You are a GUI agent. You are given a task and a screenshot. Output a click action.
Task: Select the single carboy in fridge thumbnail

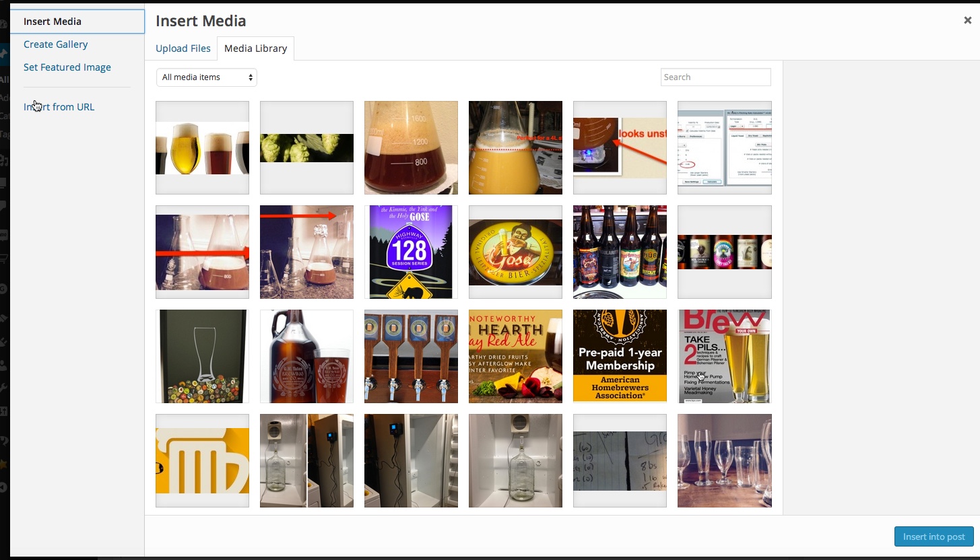coord(515,460)
